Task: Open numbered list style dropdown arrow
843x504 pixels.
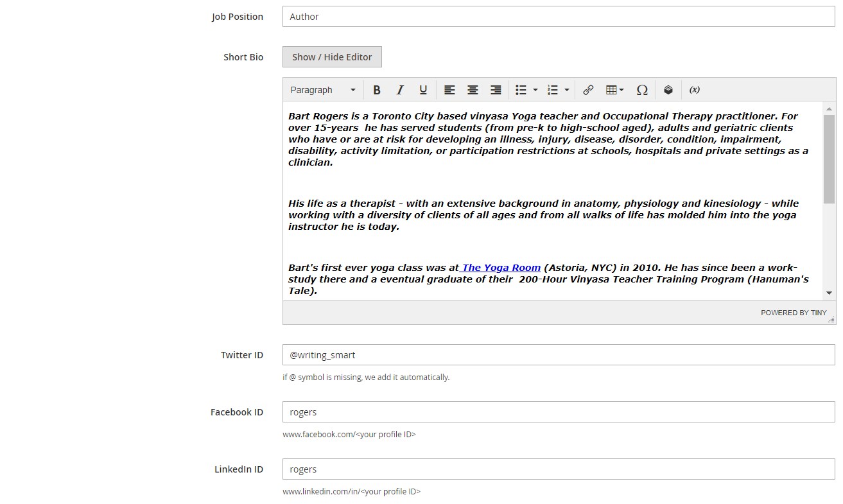Action: tap(567, 90)
